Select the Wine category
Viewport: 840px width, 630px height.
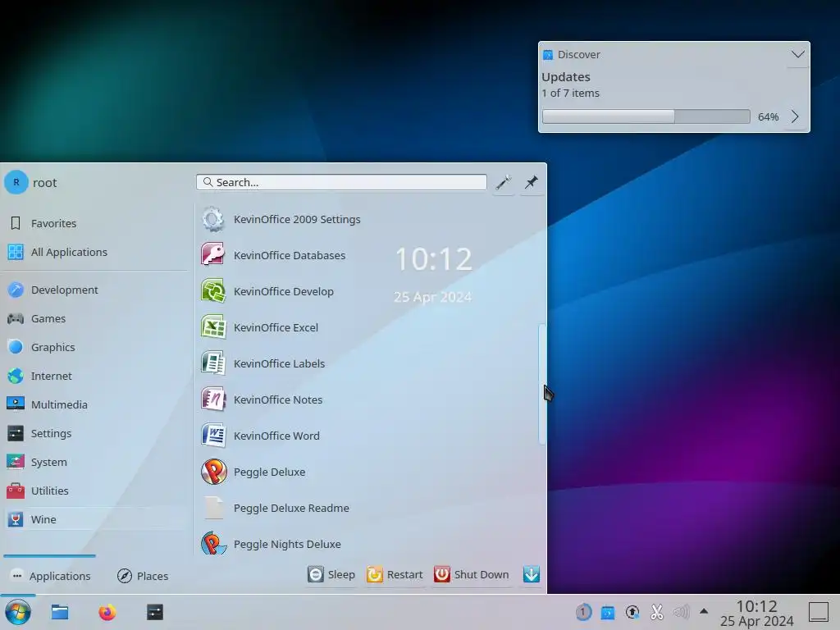click(x=95, y=519)
